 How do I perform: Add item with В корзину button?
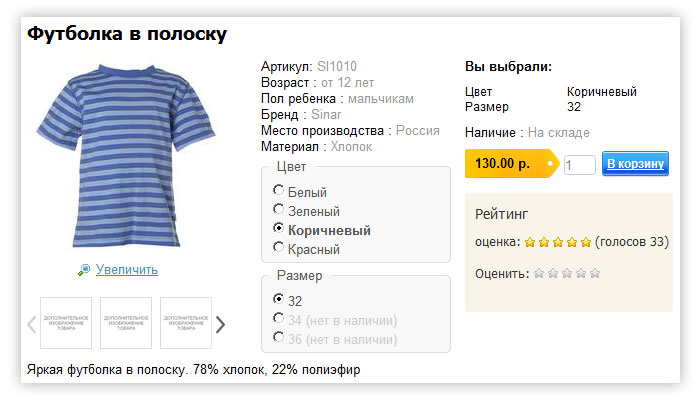[635, 164]
